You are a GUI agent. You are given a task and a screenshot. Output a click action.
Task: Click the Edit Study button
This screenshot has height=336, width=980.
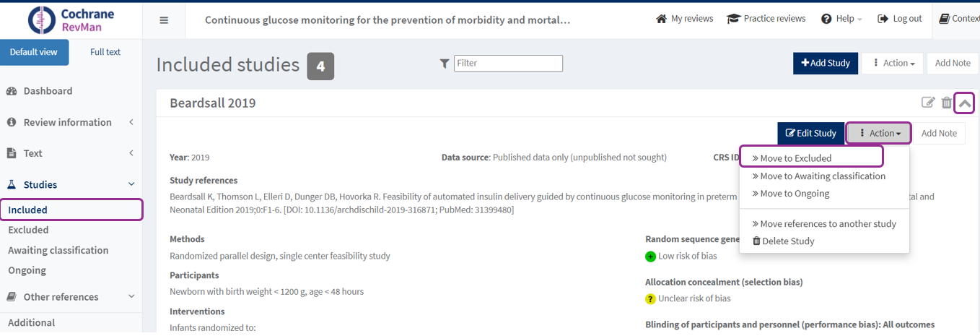coord(810,133)
